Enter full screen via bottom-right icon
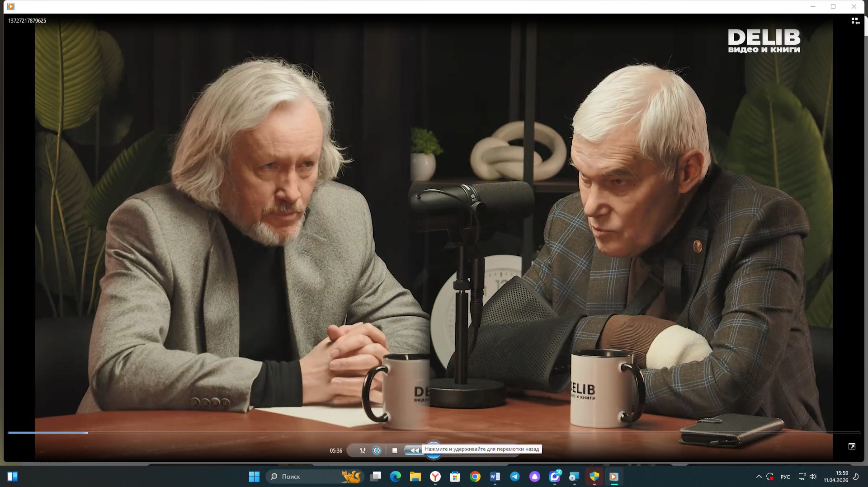Screen dimensions: 868x487 coord(852,446)
